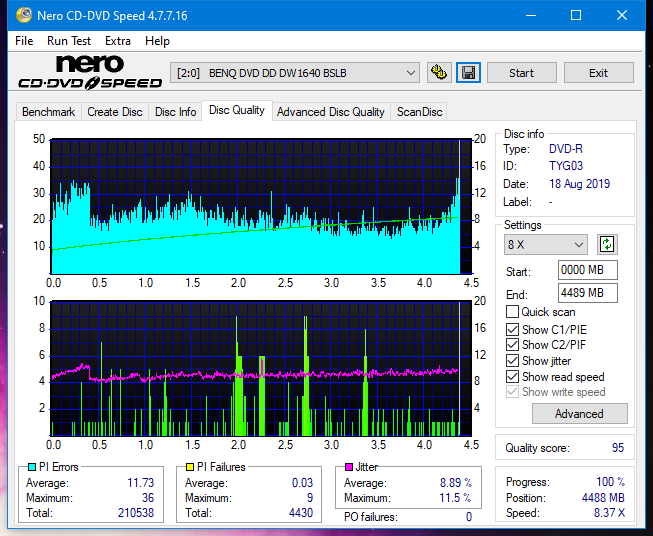Toggle Show C1/PIE checkbox
This screenshot has width=653, height=536.
512,329
